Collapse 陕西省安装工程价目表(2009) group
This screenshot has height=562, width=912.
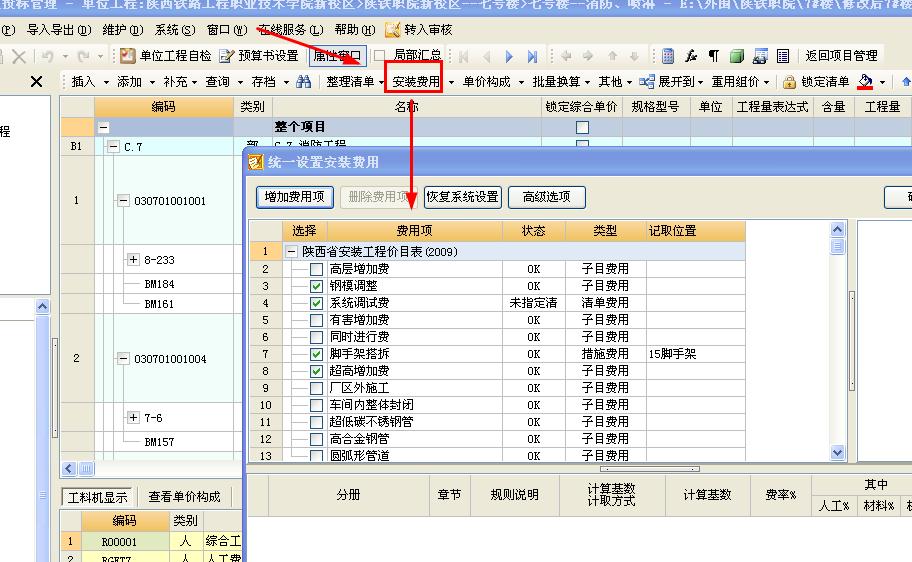[291, 251]
